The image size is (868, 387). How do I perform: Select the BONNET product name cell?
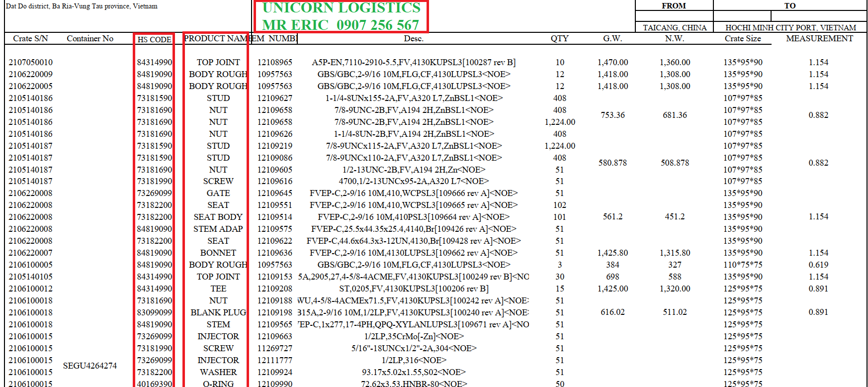pos(218,253)
